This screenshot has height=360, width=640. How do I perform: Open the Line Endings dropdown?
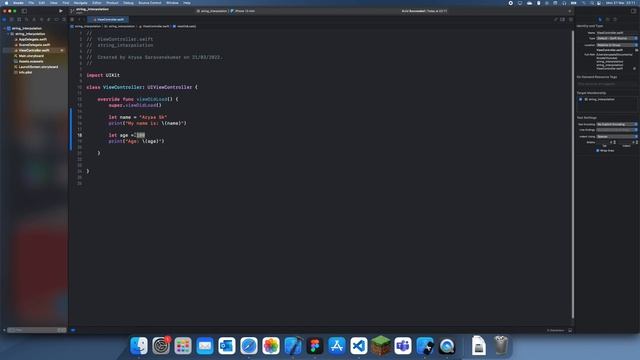coord(617,130)
